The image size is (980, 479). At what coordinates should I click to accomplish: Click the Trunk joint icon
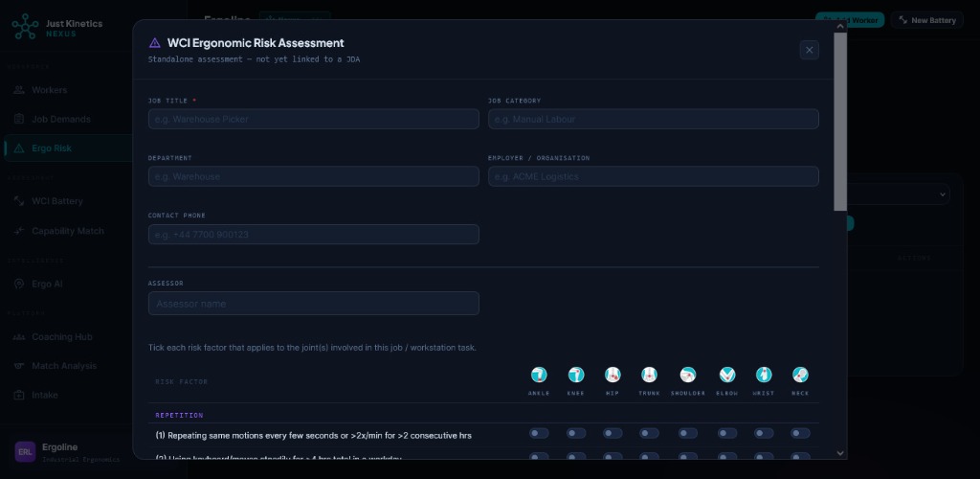point(650,375)
